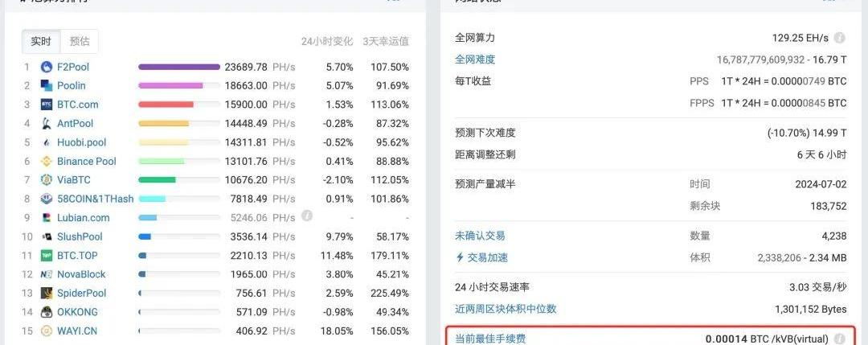Click the AntPool logo icon
868x345 pixels.
click(47, 123)
